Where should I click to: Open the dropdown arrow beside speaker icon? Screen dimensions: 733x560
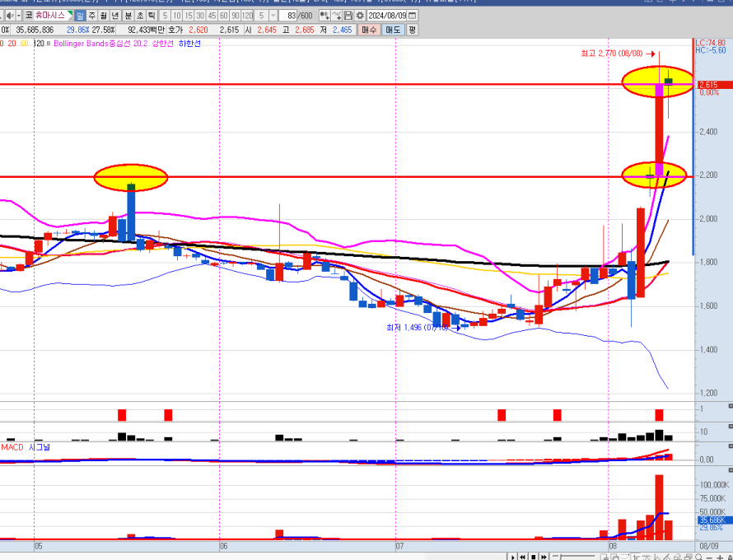coord(19,16)
